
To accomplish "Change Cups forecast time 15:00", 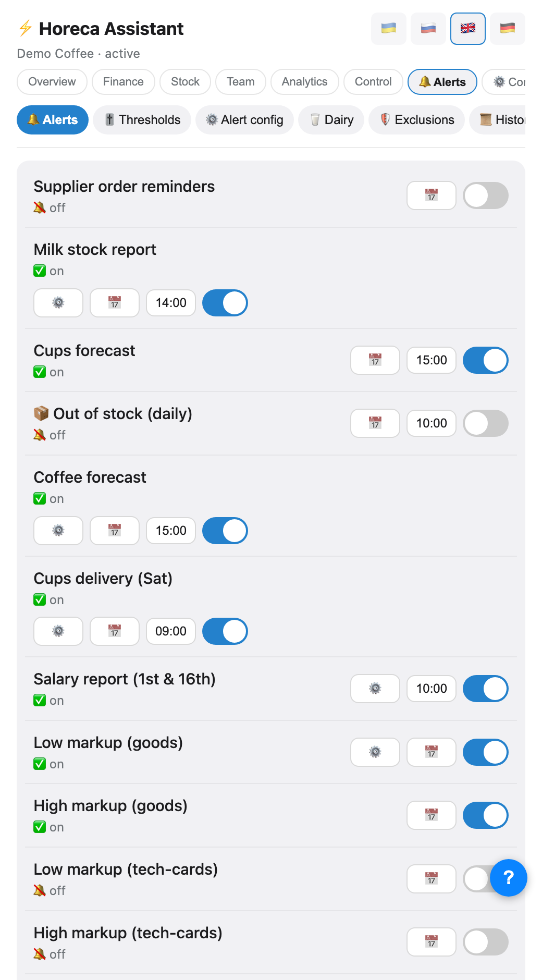I will (432, 360).
